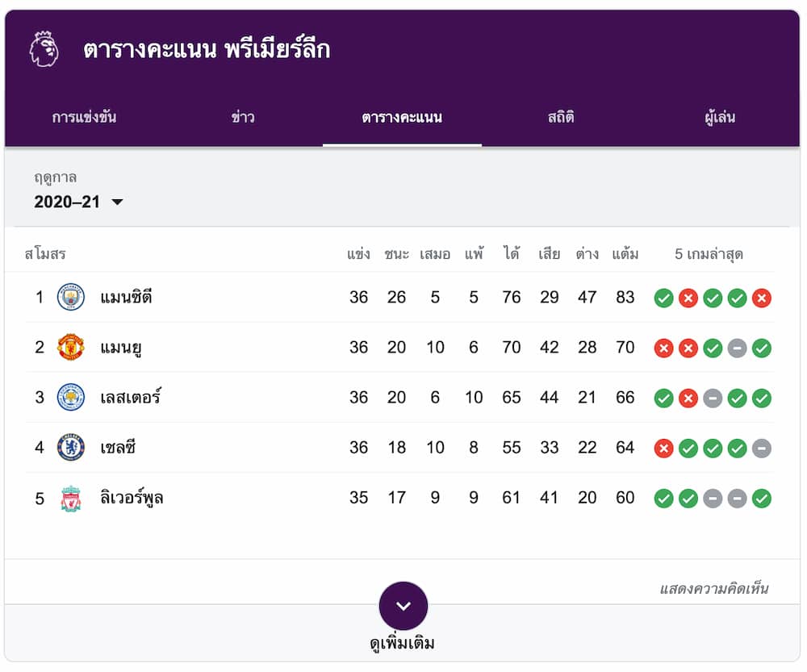Click the แสดงความคิดเห็น feedback link
The height and width of the screenshot is (672, 807).
point(714,589)
